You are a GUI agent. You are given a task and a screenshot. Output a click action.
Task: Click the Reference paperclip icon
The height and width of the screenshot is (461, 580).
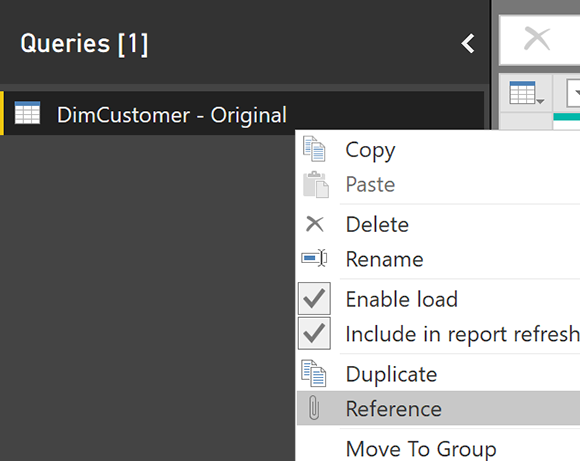tap(314, 408)
